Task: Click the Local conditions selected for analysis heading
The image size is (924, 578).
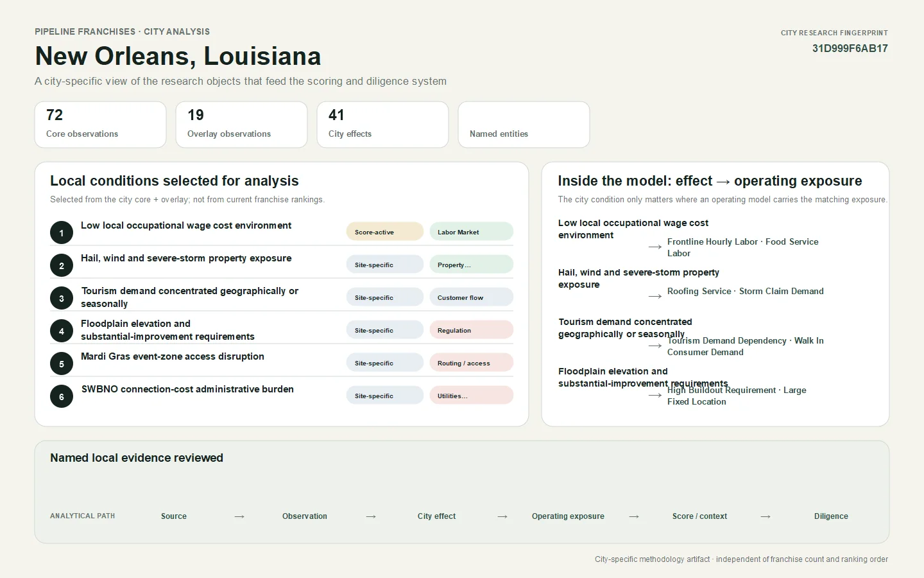Action: (175, 181)
